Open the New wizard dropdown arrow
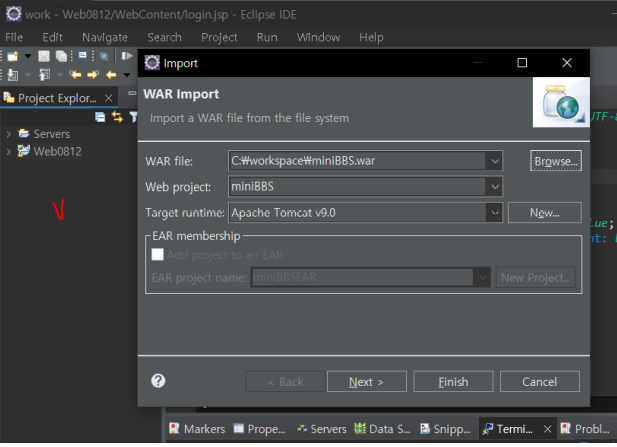The width and height of the screenshot is (617, 447). [28, 56]
